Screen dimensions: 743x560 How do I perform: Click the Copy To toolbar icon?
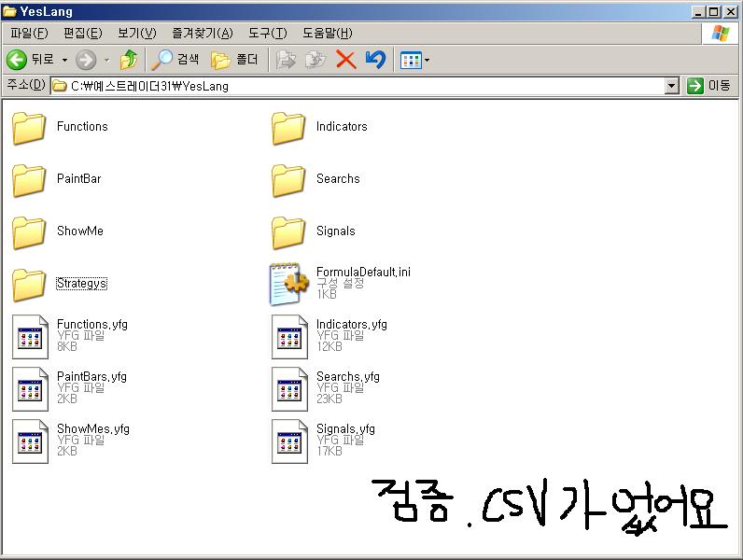[x=315, y=60]
